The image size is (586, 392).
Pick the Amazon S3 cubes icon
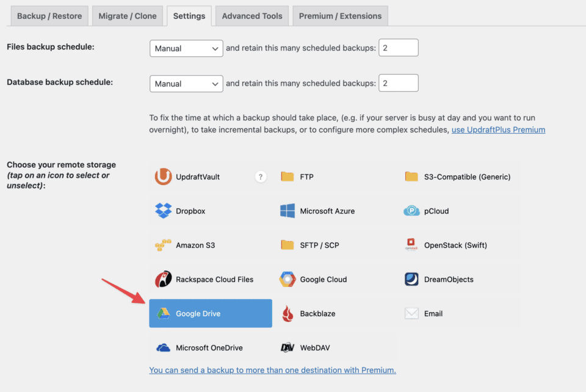(x=163, y=245)
